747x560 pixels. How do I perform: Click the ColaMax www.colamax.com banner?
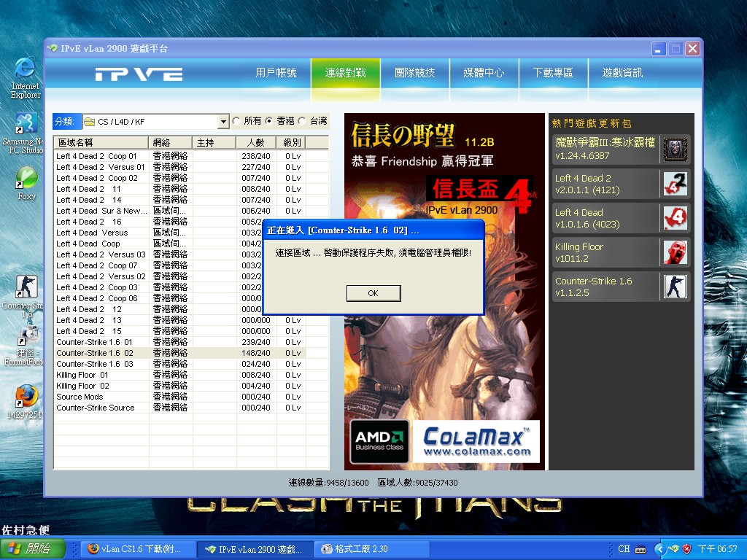476,441
